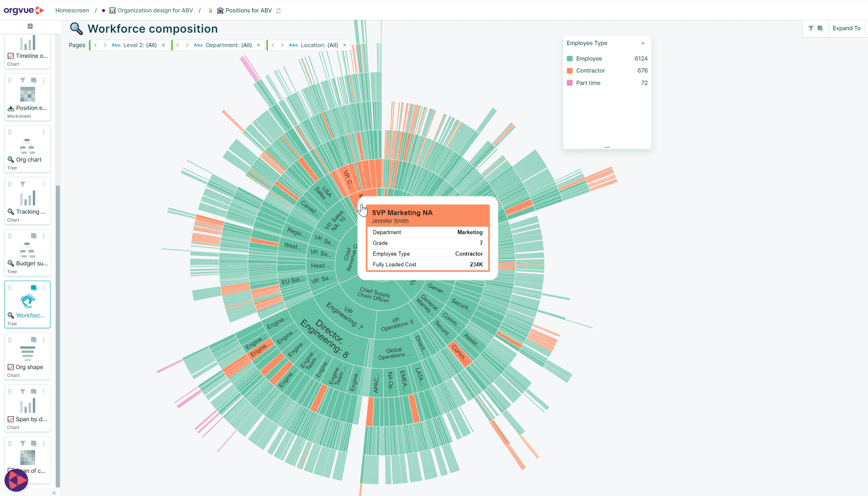Click the Expand To button
This screenshot has width=868, height=496.
pos(846,28)
